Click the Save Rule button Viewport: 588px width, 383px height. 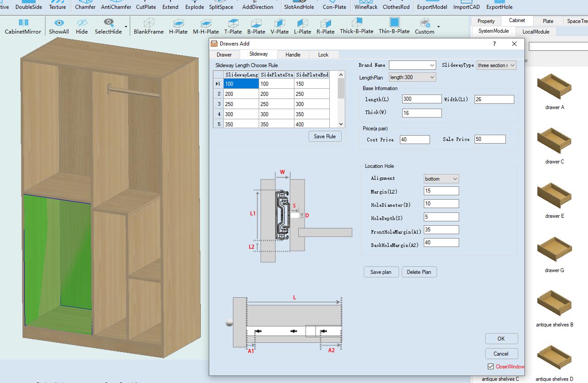[x=324, y=137]
